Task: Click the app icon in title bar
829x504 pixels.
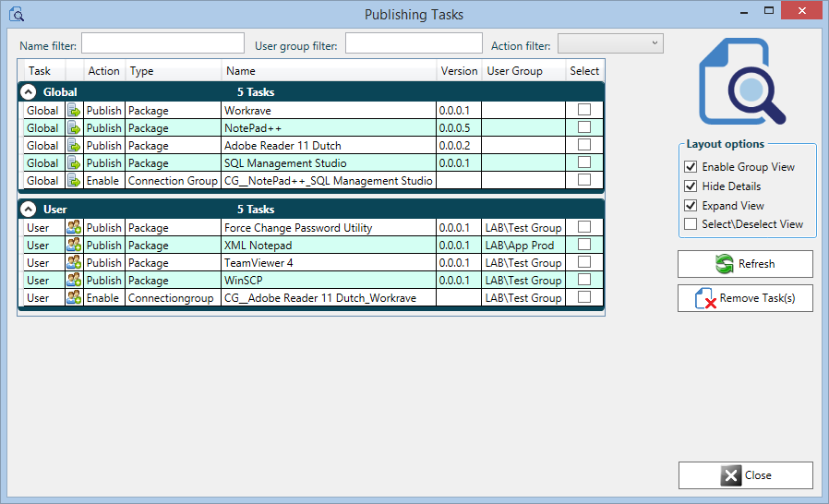Action: point(16,14)
